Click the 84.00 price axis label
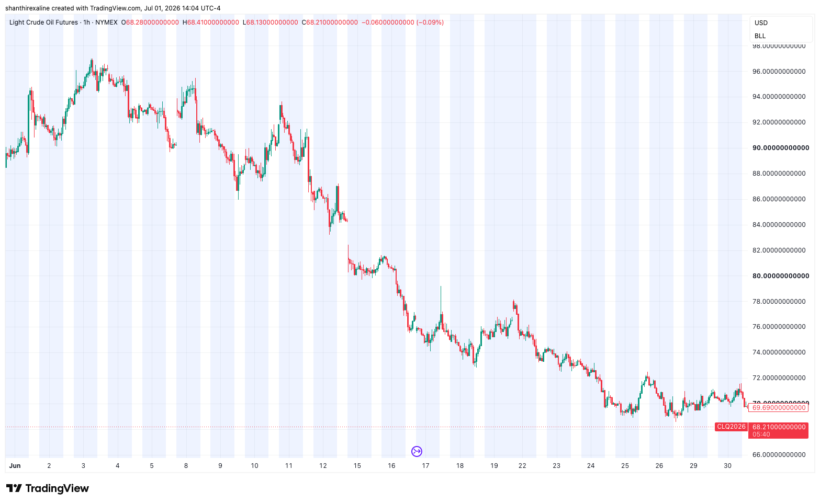Viewport: 820px width, 504px height. point(779,225)
